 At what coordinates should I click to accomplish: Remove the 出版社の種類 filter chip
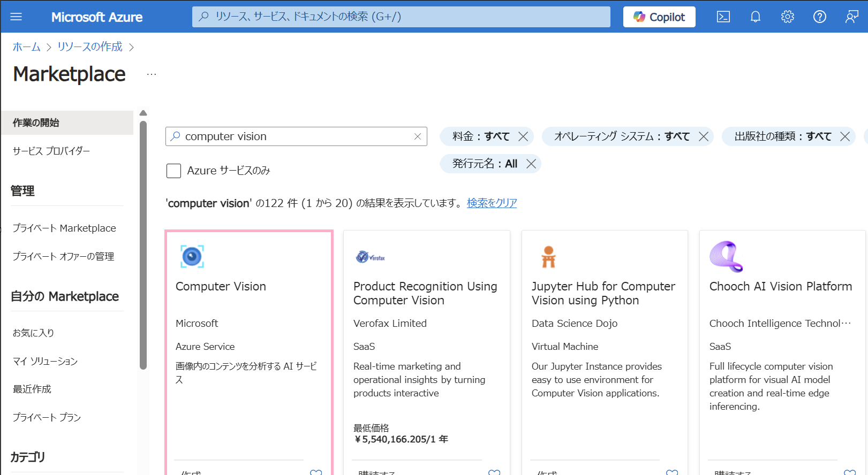pos(845,136)
